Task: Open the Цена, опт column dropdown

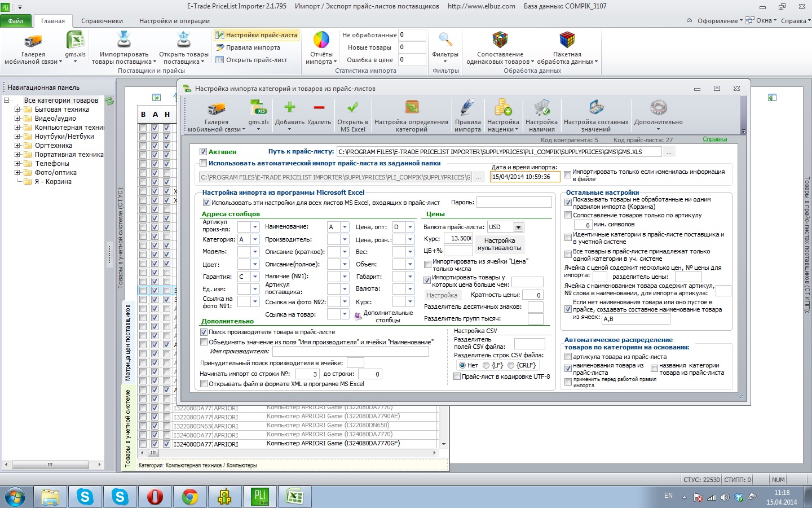Action: 411,227
